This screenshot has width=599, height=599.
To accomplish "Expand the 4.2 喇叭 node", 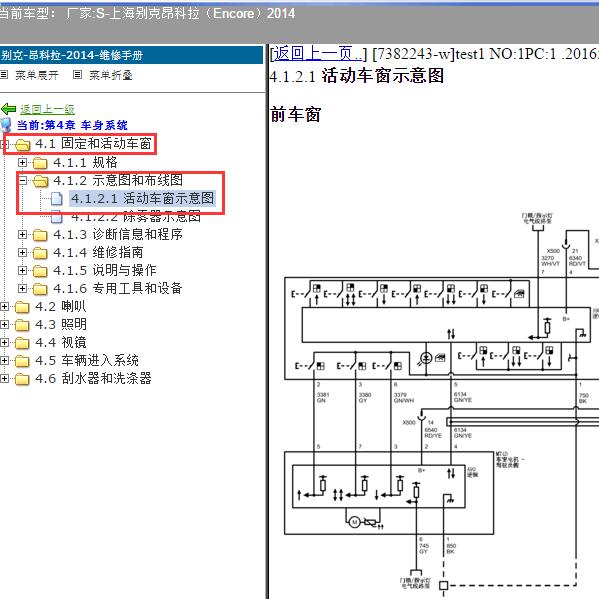I will [4, 306].
